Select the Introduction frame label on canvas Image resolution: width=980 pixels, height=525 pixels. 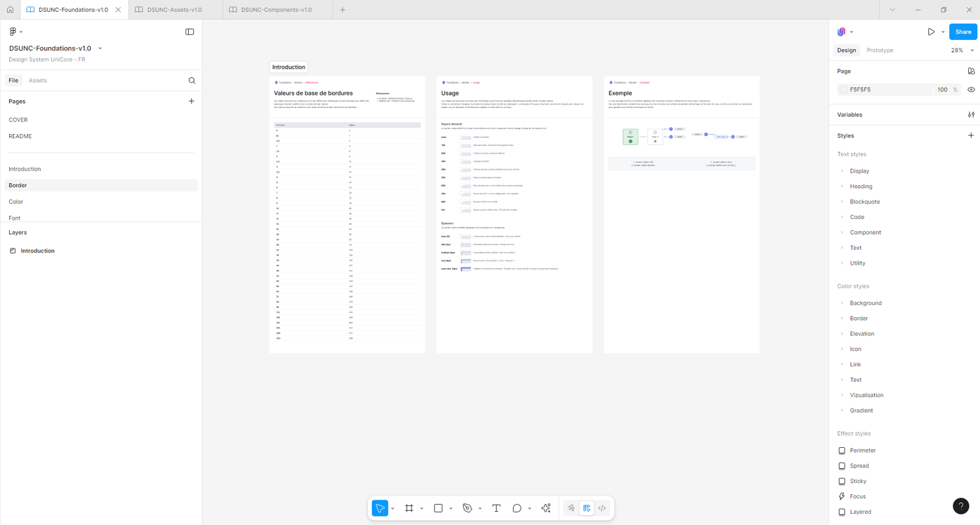(x=289, y=67)
